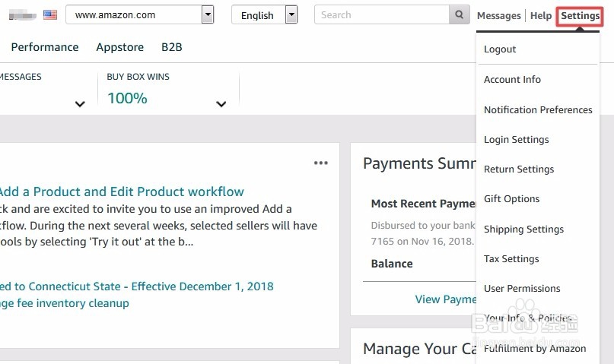Image resolution: width=614 pixels, height=364 pixels.
Task: Select Logout from the Settings menu
Action: point(500,49)
